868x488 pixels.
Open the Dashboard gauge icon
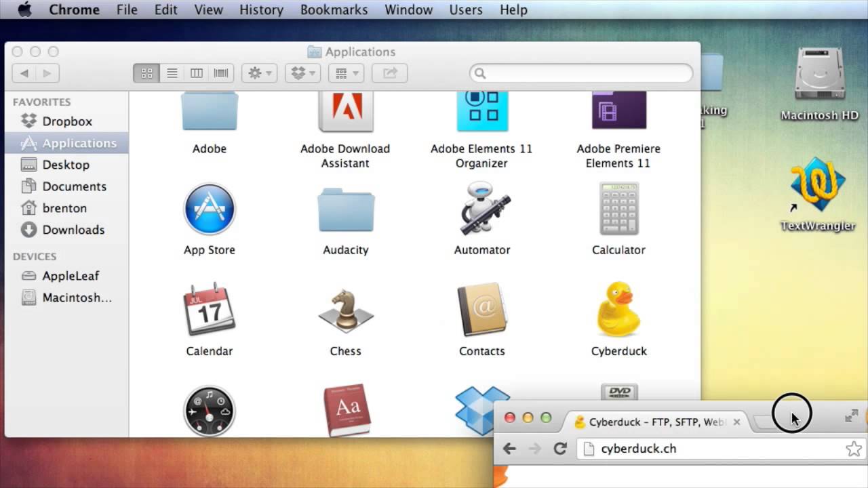point(209,411)
